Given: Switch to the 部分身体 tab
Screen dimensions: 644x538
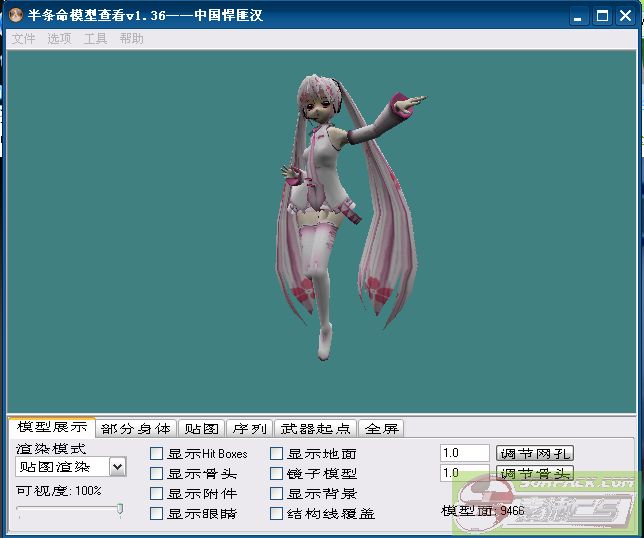Looking at the screenshot, I should 136,428.
